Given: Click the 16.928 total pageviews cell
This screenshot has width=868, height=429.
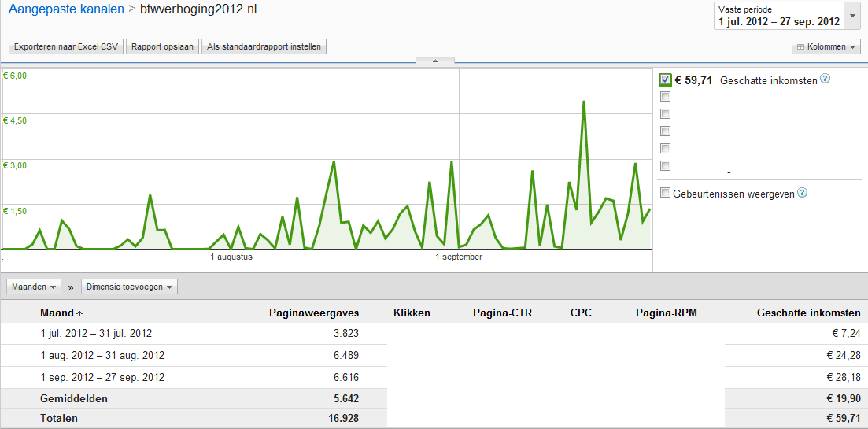Looking at the screenshot, I should pos(343,419).
